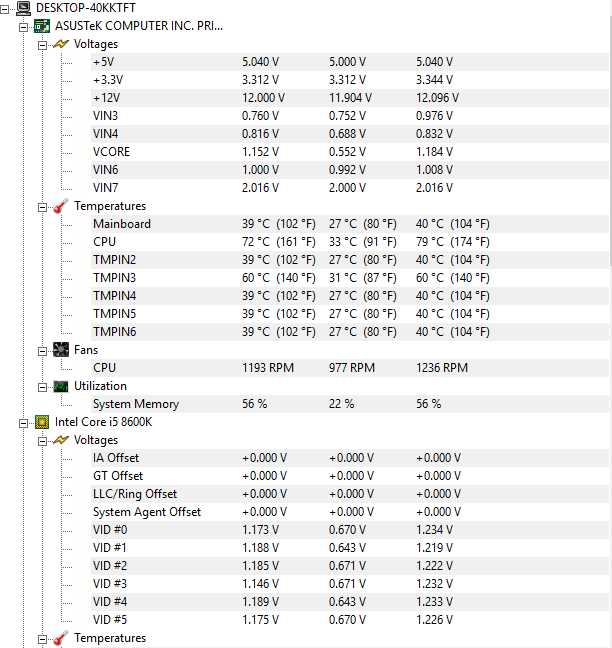Image resolution: width=612 pixels, height=648 pixels.
Task: Click the processor chip icon for Intel Core i5
Action: 42,422
